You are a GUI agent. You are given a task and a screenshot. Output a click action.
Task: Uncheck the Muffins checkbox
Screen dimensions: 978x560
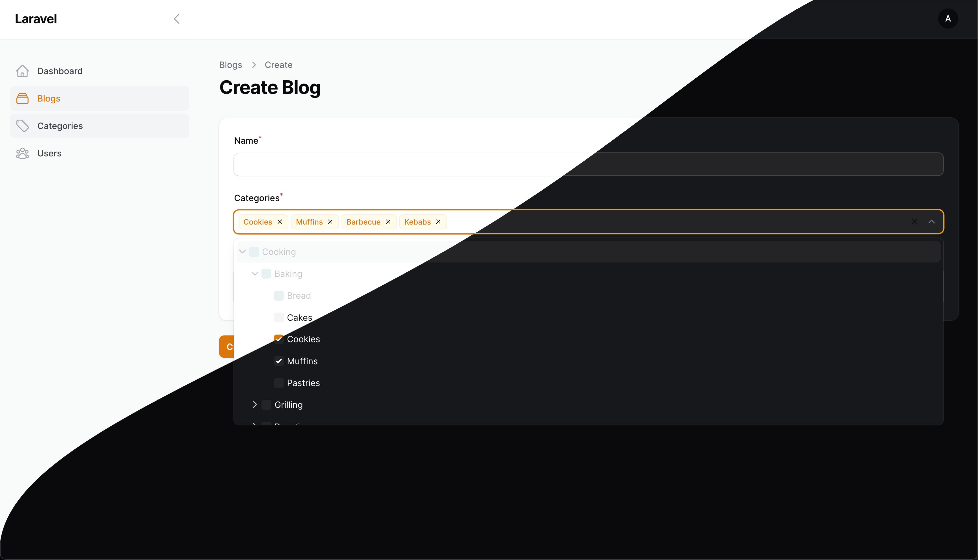tap(278, 361)
